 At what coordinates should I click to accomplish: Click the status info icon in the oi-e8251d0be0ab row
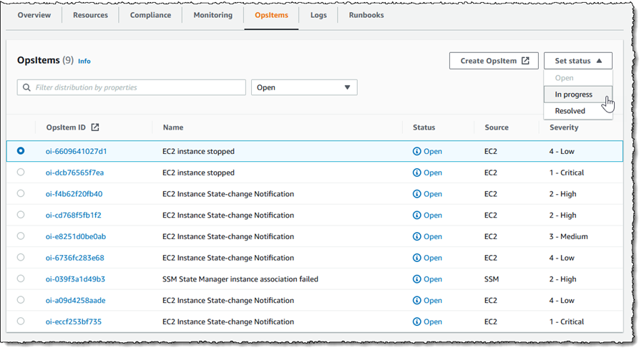pos(417,236)
